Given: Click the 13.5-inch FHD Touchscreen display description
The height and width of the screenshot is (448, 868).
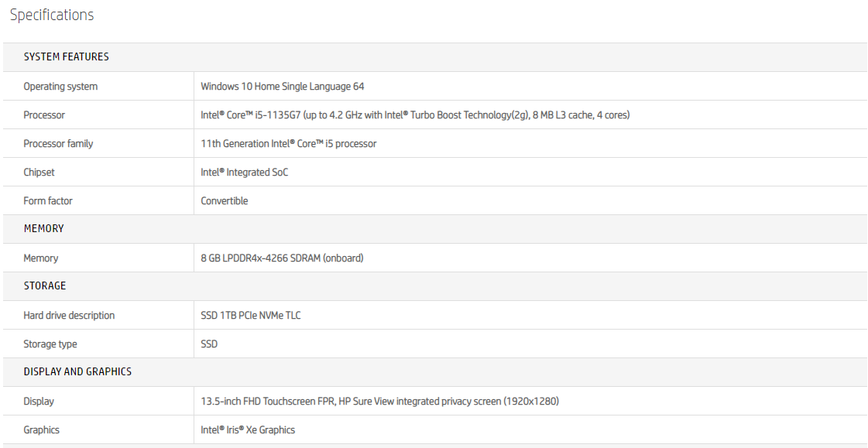Looking at the screenshot, I should point(379,402).
